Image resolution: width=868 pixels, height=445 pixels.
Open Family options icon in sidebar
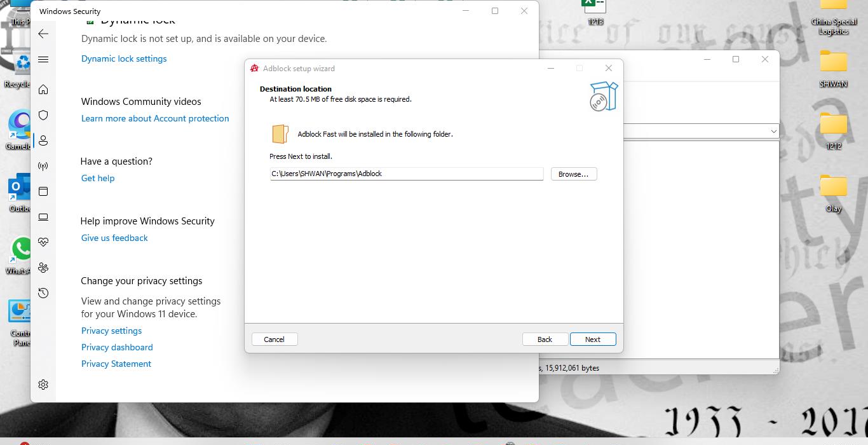pyautogui.click(x=43, y=268)
